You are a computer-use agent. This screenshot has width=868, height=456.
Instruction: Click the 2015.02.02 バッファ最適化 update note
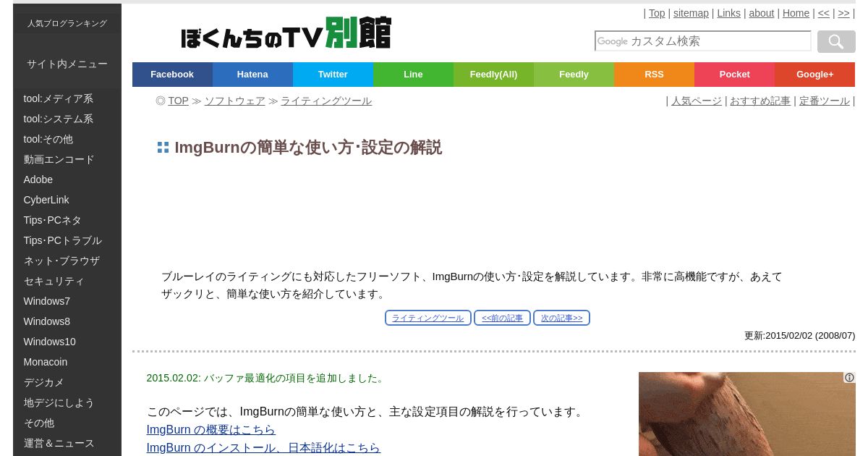[x=266, y=378]
